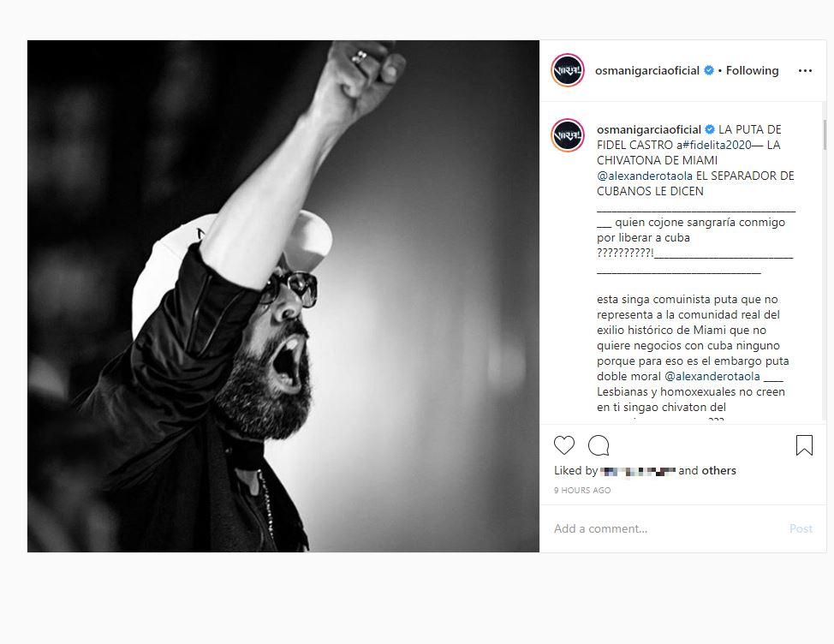The height and width of the screenshot is (644, 834).
Task: Click the Post comment button
Action: pyautogui.click(x=801, y=528)
